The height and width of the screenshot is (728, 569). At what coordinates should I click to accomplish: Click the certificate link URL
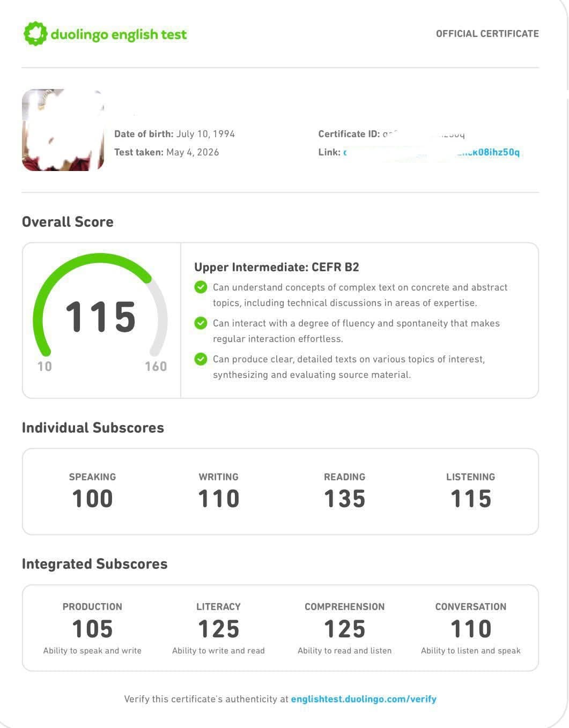(x=431, y=152)
